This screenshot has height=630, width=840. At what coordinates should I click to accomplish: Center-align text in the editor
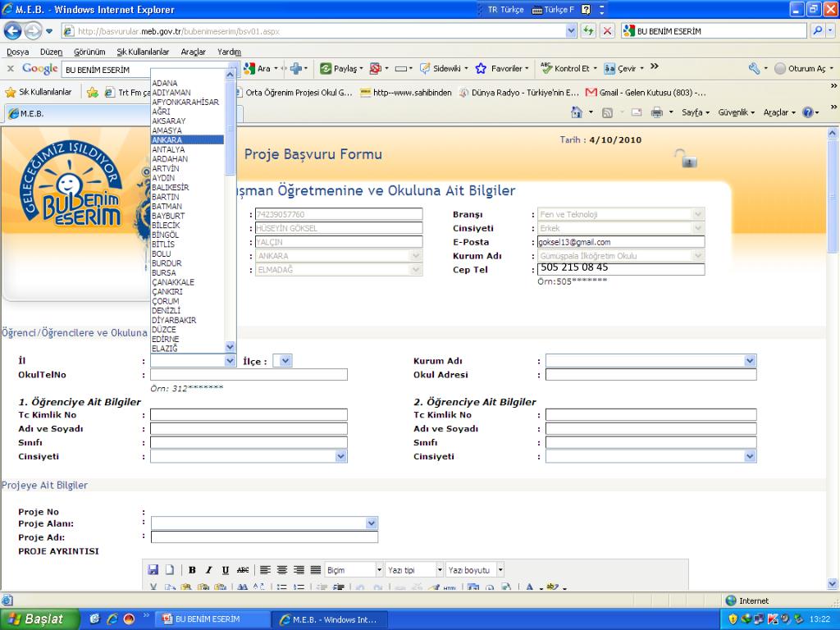click(282, 570)
